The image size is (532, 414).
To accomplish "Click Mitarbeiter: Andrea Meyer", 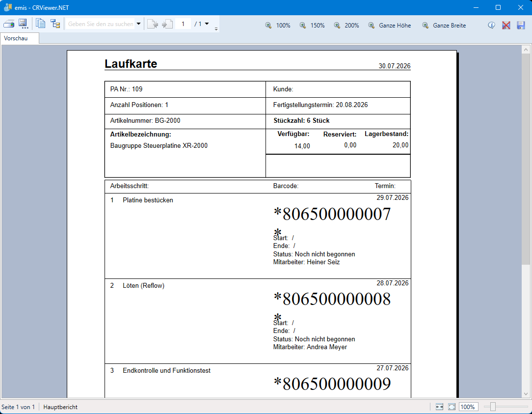I will coord(310,347).
